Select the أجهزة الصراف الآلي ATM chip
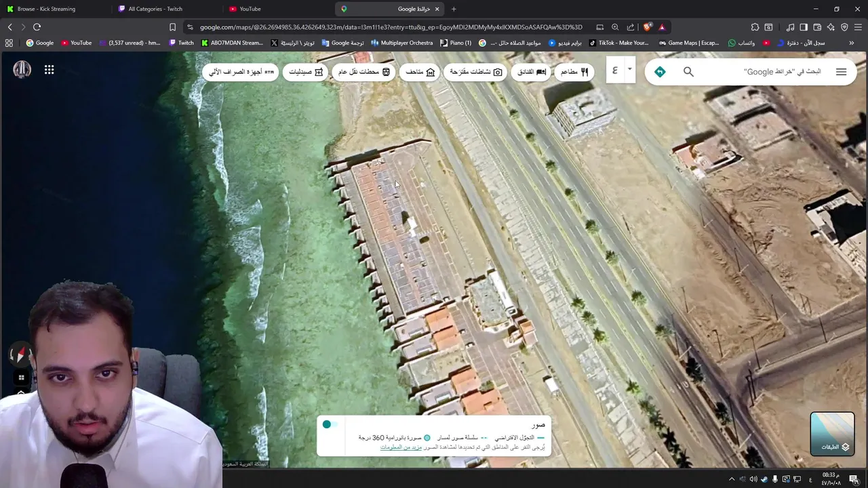 point(241,72)
